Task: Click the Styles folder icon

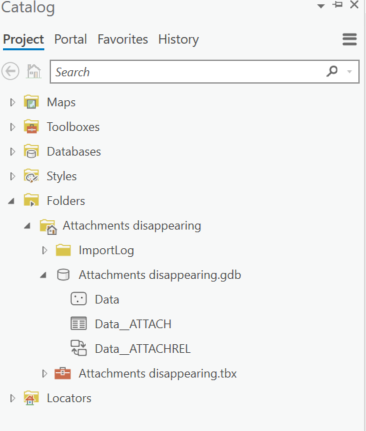Action: pos(31,176)
